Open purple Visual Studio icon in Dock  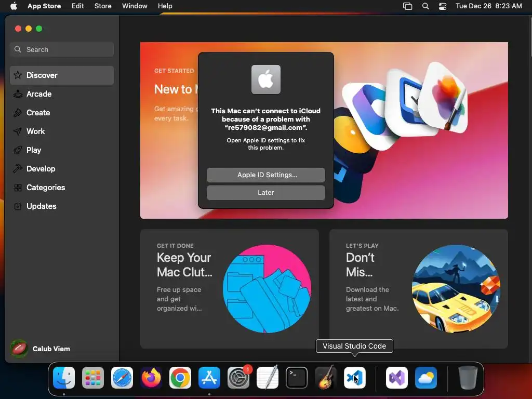(396, 378)
